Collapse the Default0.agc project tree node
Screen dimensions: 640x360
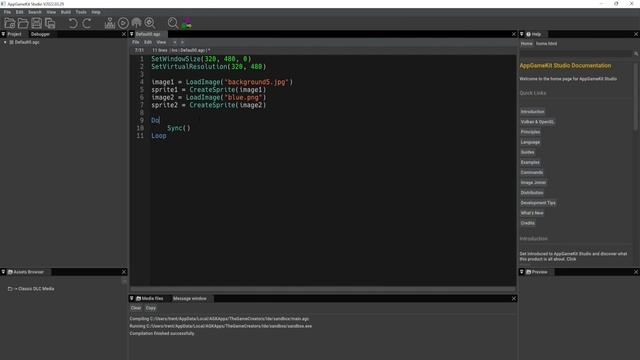(x=5, y=42)
